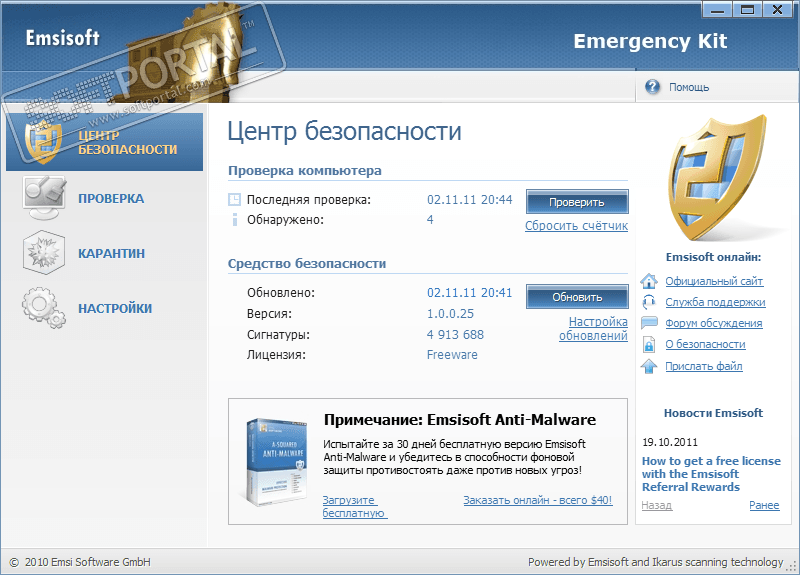Click the Проверка monitor magnifier icon
Screen dimensions: 800x575
[44, 198]
